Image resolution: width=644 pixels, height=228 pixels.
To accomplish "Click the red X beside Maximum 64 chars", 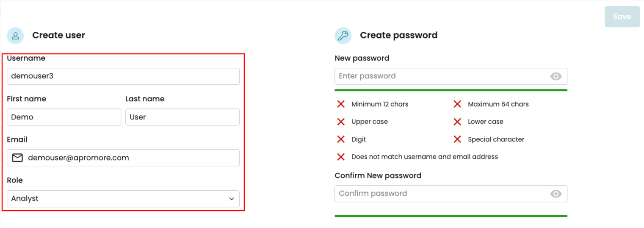I will coord(457,104).
